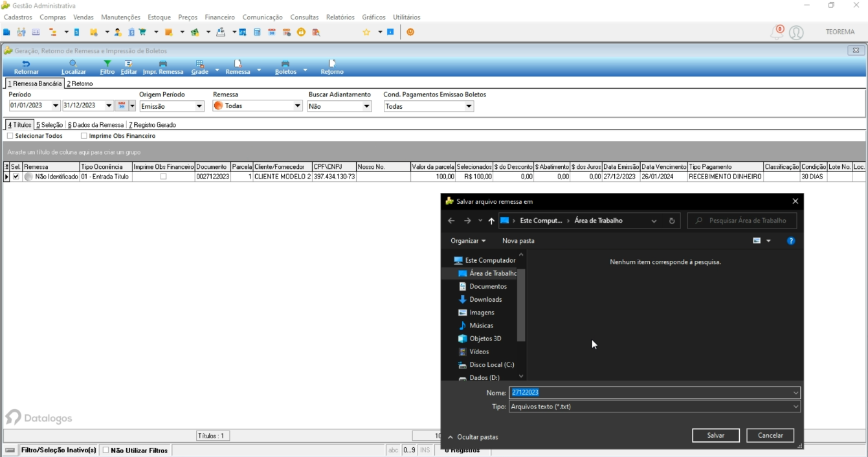Switch to the 2 Retorno tab
Viewport: 868px width, 457px height.
point(80,84)
